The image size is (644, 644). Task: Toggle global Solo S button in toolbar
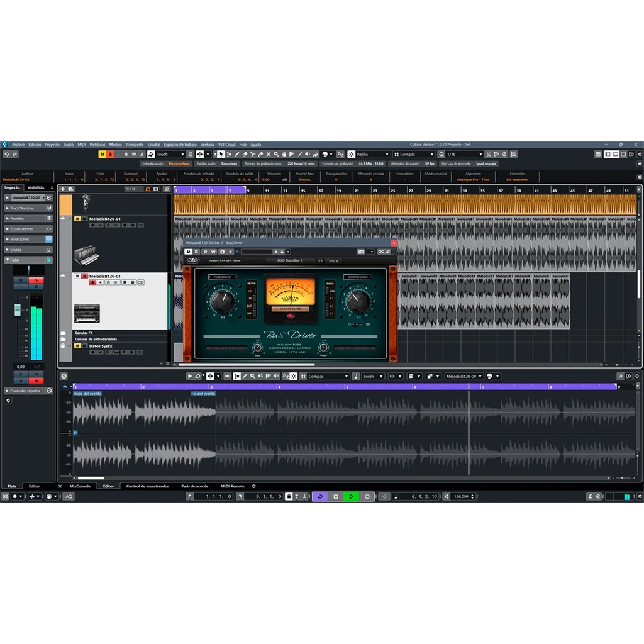pyautogui.click(x=110, y=155)
